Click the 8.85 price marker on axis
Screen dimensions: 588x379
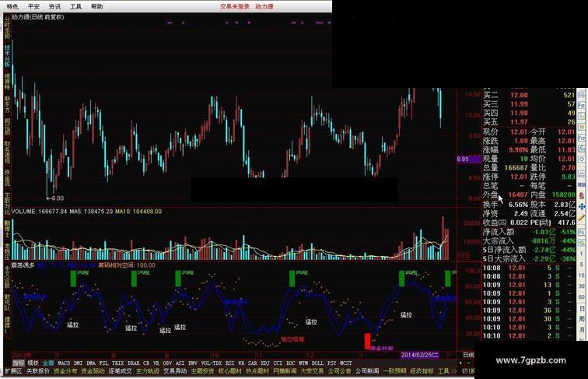(469, 159)
